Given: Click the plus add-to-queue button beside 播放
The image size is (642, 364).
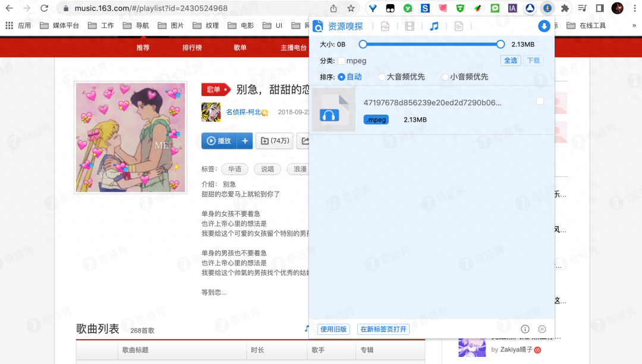Looking at the screenshot, I should tap(245, 141).
